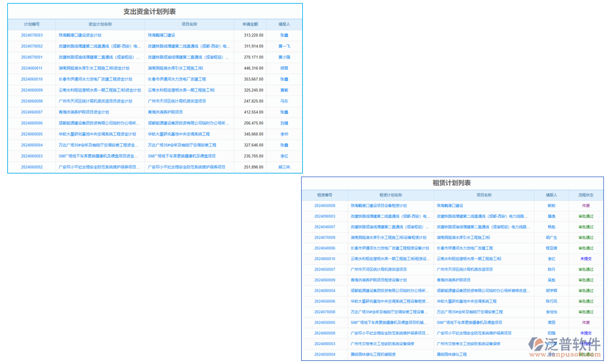The width and height of the screenshot is (607, 364).
Task: Open fund plan 青海洪湖养护院项目资金计划
Action: tap(84, 112)
